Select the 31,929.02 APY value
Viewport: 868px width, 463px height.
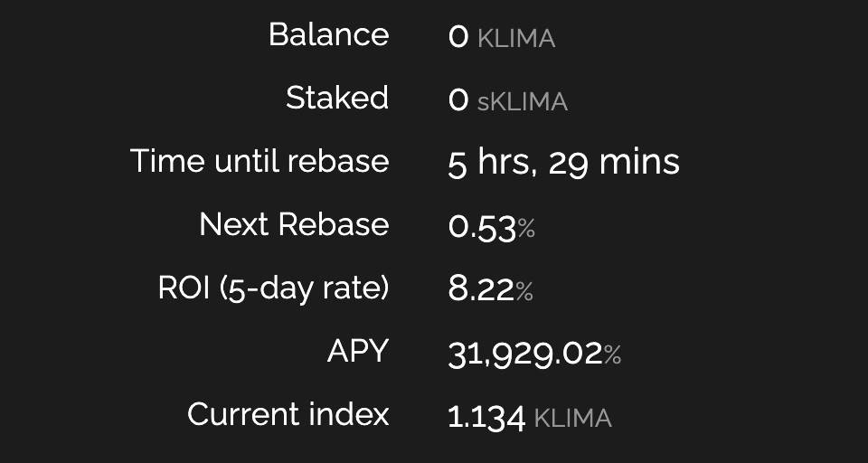click(x=524, y=354)
